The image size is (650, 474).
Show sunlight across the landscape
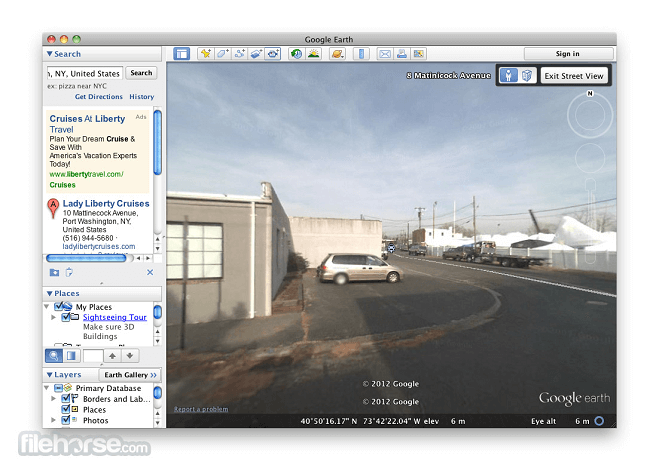pyautogui.click(x=314, y=54)
